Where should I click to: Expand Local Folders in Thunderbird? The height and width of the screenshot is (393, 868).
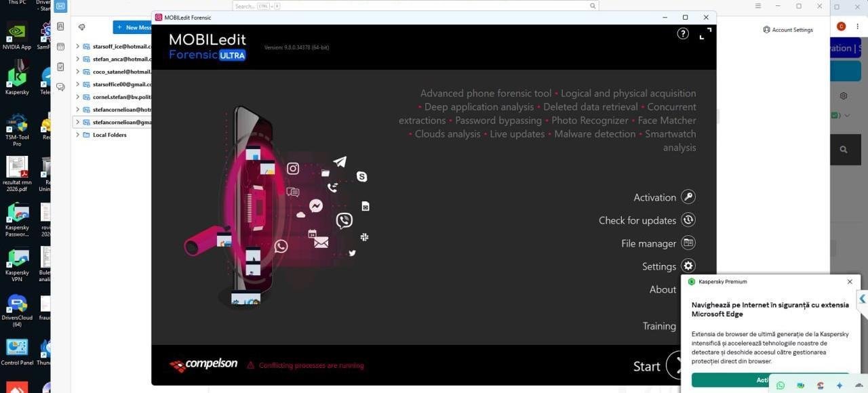coord(78,135)
